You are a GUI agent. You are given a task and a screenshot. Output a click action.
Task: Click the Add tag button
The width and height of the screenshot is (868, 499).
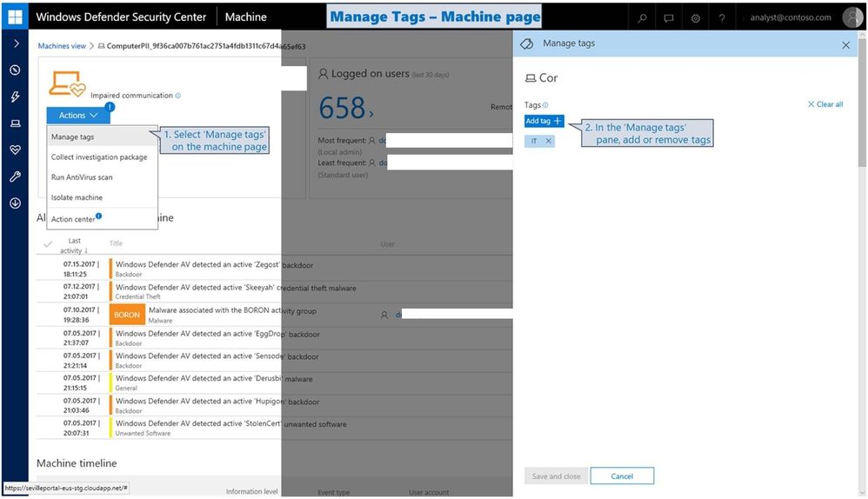544,121
